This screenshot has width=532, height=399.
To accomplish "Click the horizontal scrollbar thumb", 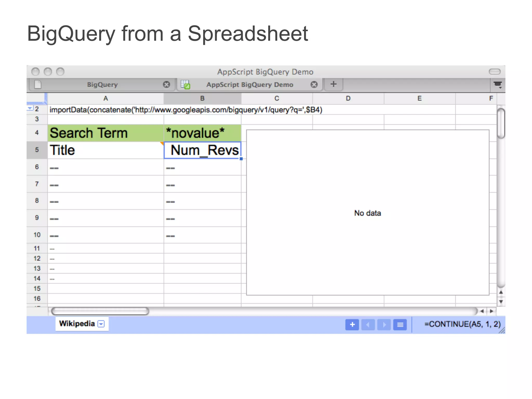I will [100, 311].
